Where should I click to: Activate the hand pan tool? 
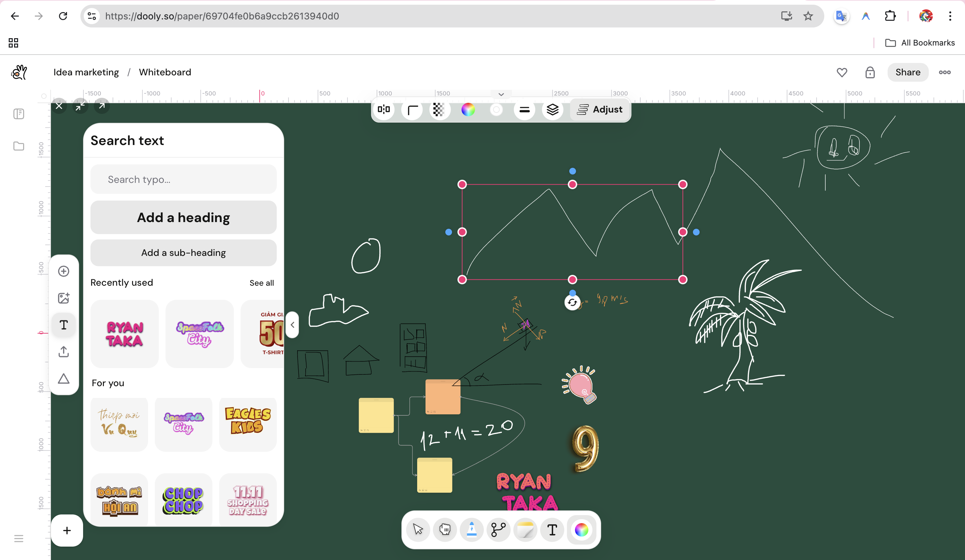pyautogui.click(x=445, y=530)
